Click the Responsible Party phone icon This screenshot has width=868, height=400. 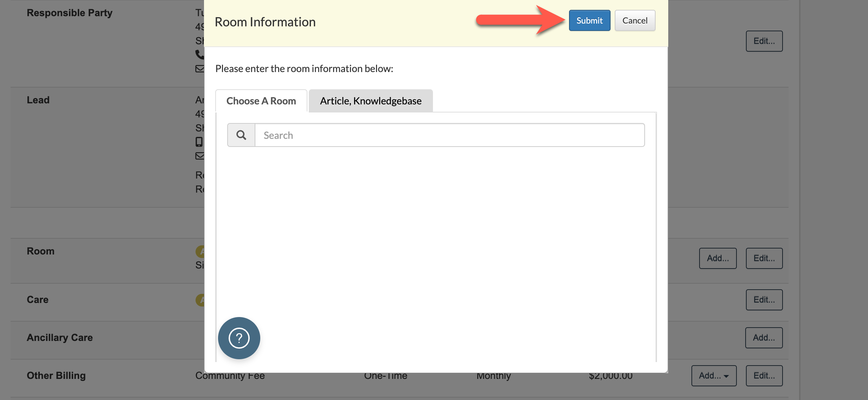tap(200, 54)
